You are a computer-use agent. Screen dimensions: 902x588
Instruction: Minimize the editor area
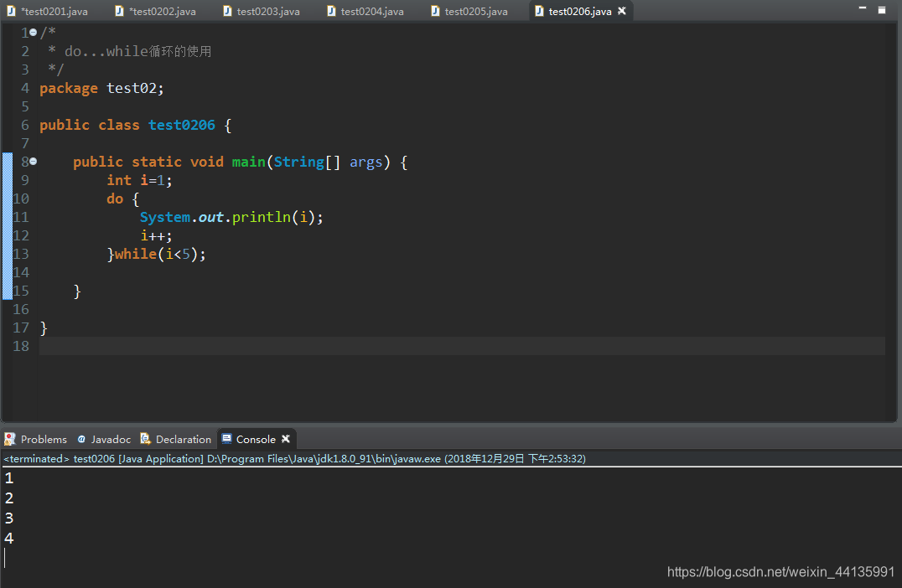coord(863,8)
